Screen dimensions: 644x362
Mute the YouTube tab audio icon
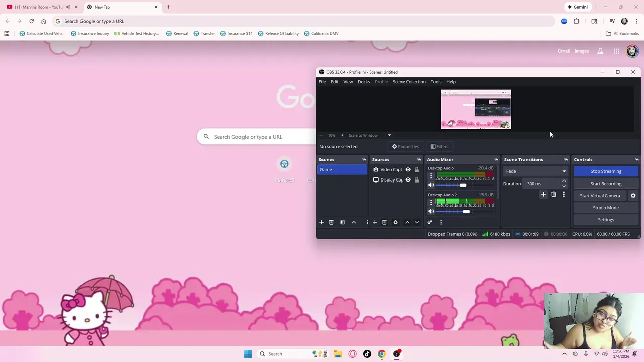tap(68, 7)
